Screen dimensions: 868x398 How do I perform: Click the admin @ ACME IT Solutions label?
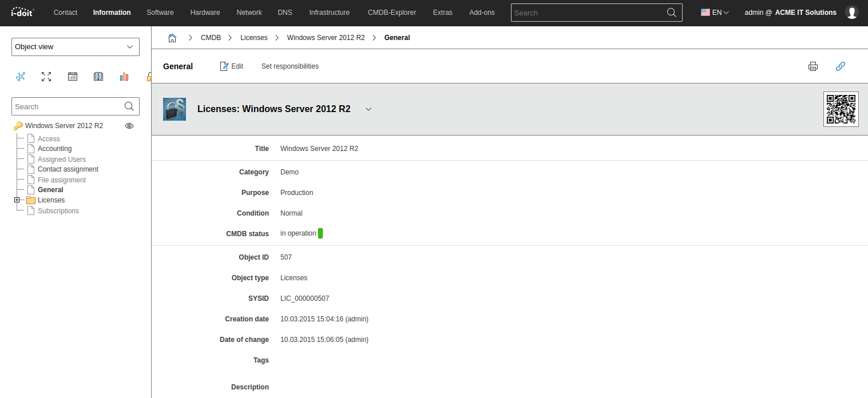tap(790, 12)
